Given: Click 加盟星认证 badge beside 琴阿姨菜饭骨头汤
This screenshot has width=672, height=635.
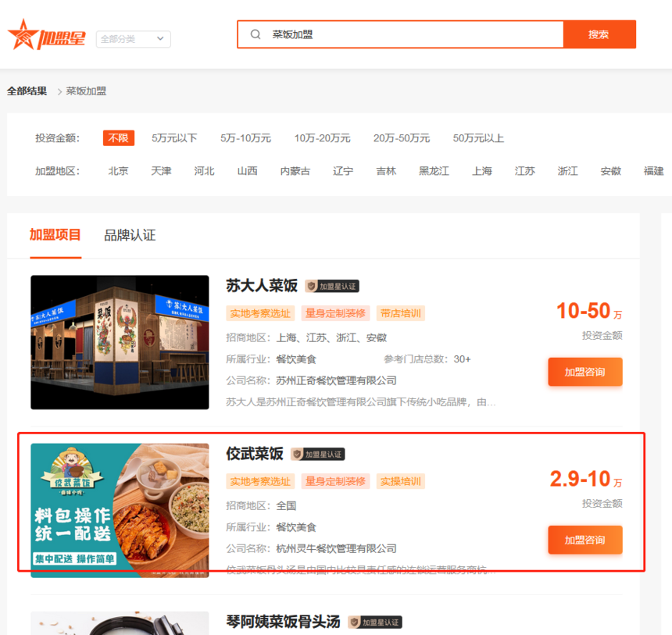Looking at the screenshot, I should pos(375,623).
